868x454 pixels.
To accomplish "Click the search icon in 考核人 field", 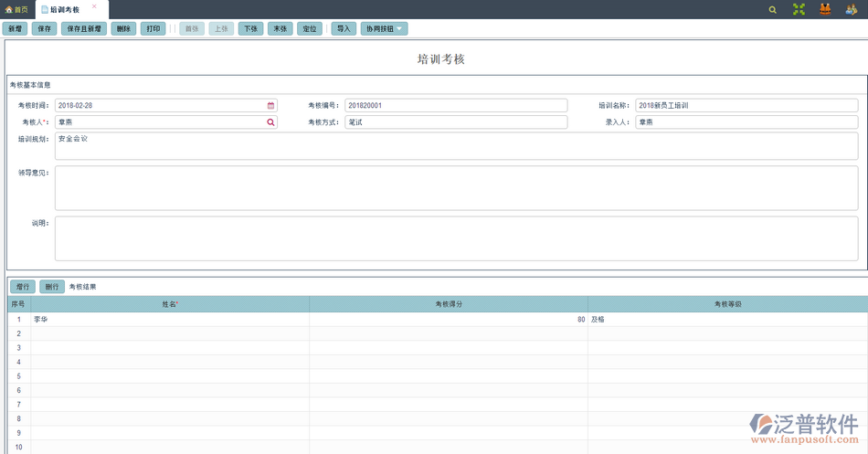I will 270,122.
